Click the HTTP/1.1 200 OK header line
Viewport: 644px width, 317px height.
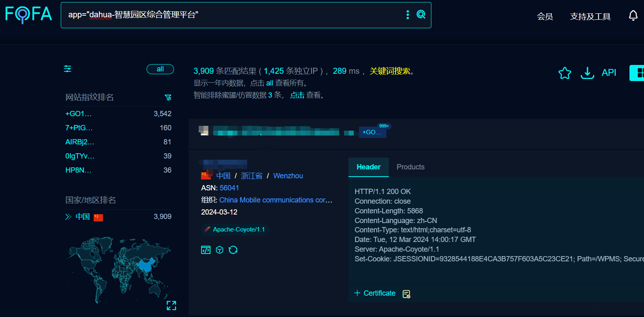tap(383, 192)
